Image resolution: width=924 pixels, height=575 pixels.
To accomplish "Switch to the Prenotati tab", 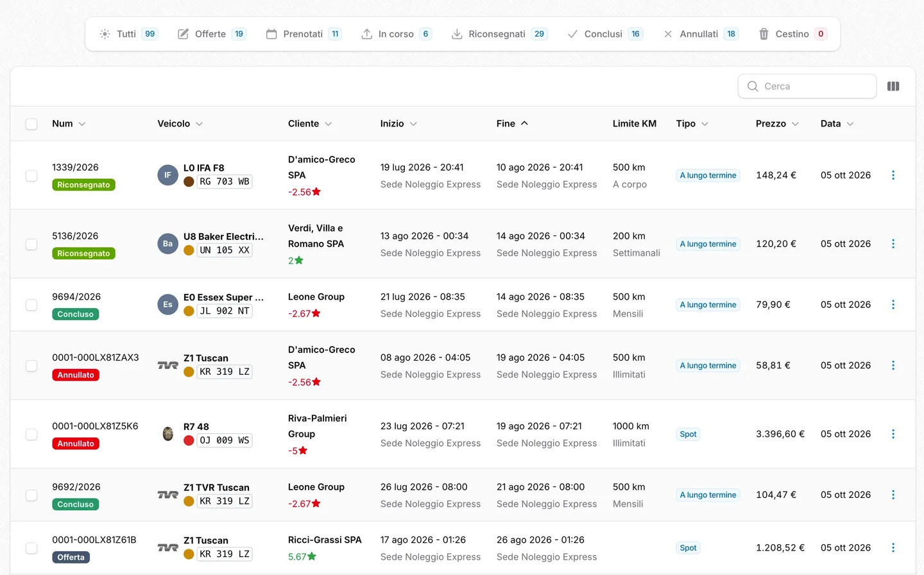I will point(304,34).
